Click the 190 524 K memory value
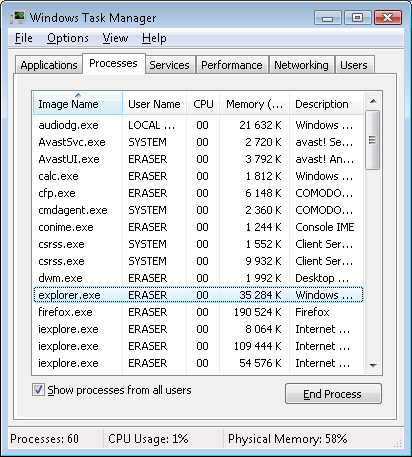This screenshot has height=457, width=412. 258,312
